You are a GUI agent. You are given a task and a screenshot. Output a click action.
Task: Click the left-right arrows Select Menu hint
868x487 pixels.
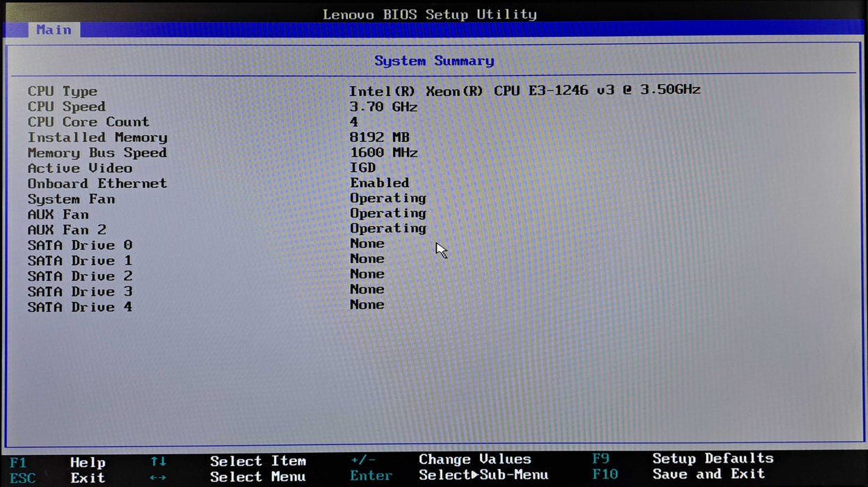(x=228, y=477)
